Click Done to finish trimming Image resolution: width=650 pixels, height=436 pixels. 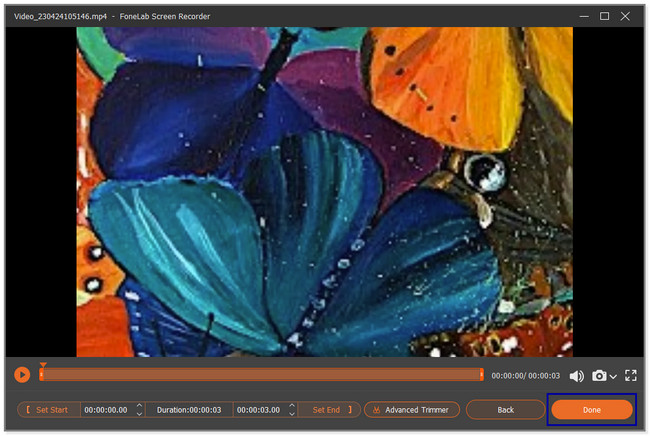(x=592, y=410)
